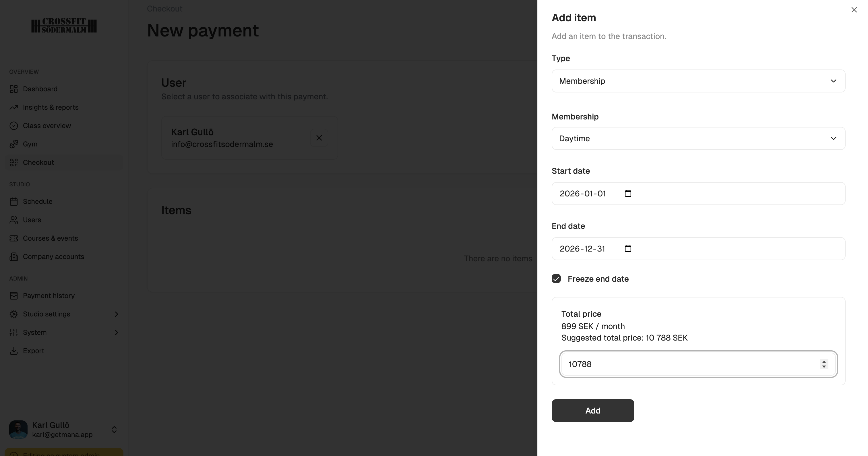Expand the System submenu chevron

116,333
